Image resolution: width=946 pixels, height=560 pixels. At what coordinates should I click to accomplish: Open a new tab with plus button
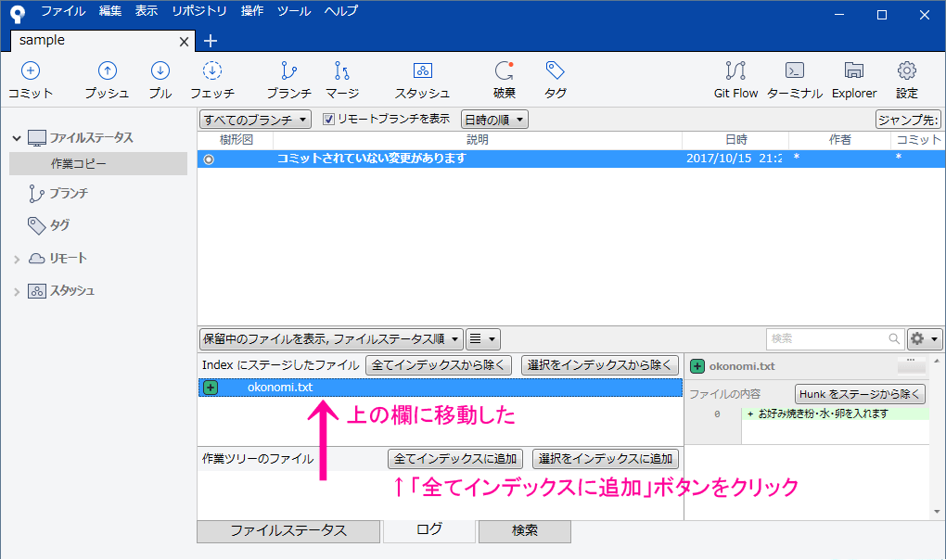coord(210,41)
